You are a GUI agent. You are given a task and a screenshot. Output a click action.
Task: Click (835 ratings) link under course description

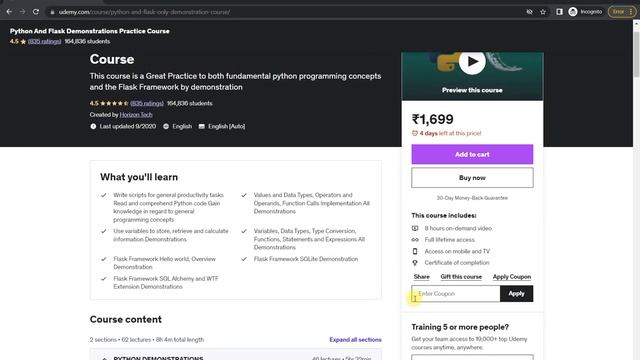pos(147,103)
